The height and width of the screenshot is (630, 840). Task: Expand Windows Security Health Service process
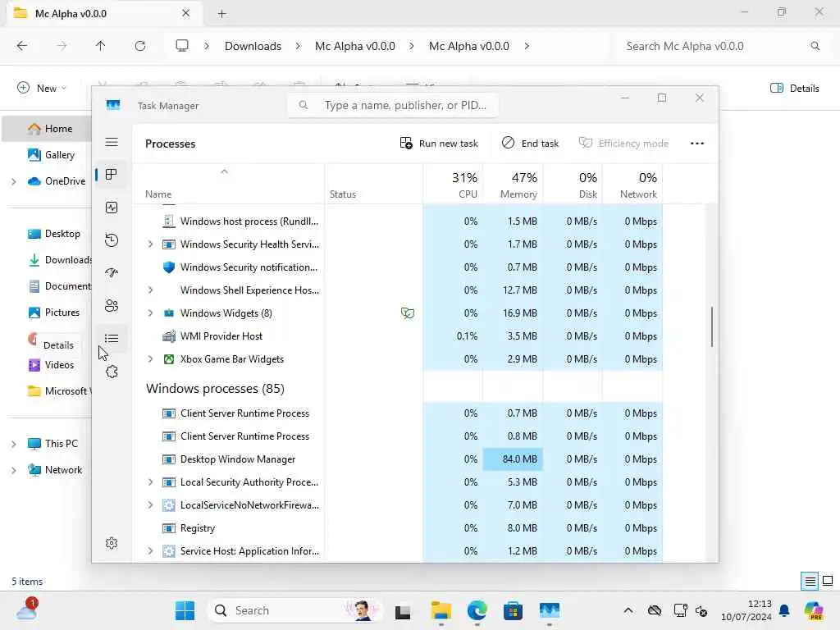pyautogui.click(x=151, y=244)
